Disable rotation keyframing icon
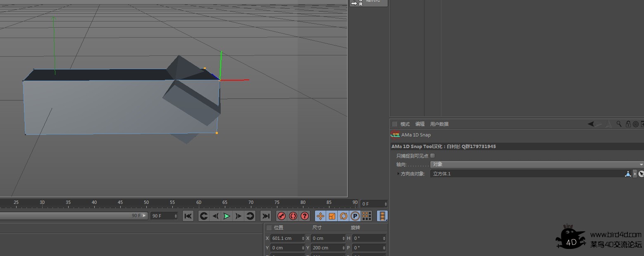The image size is (644, 256). (x=343, y=216)
